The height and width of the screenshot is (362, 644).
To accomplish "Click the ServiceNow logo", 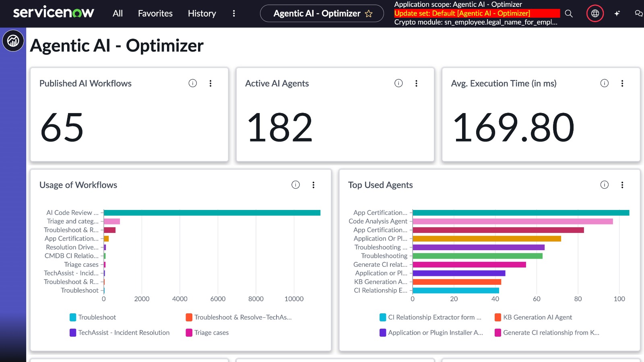I will 54,13.
